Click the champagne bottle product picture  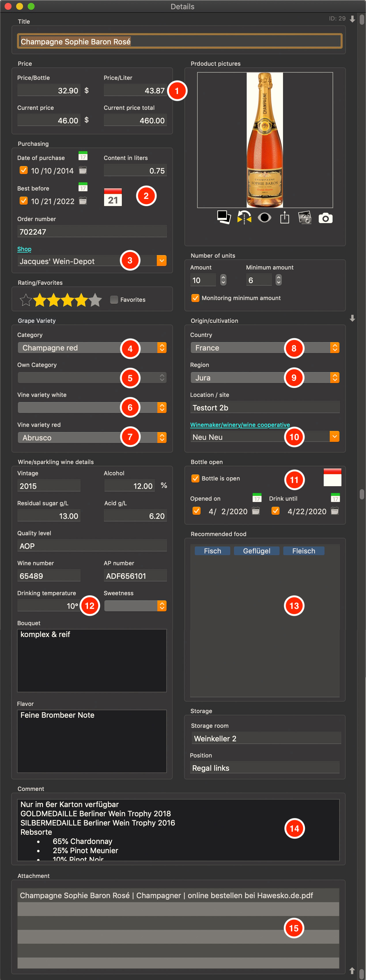[265, 140]
